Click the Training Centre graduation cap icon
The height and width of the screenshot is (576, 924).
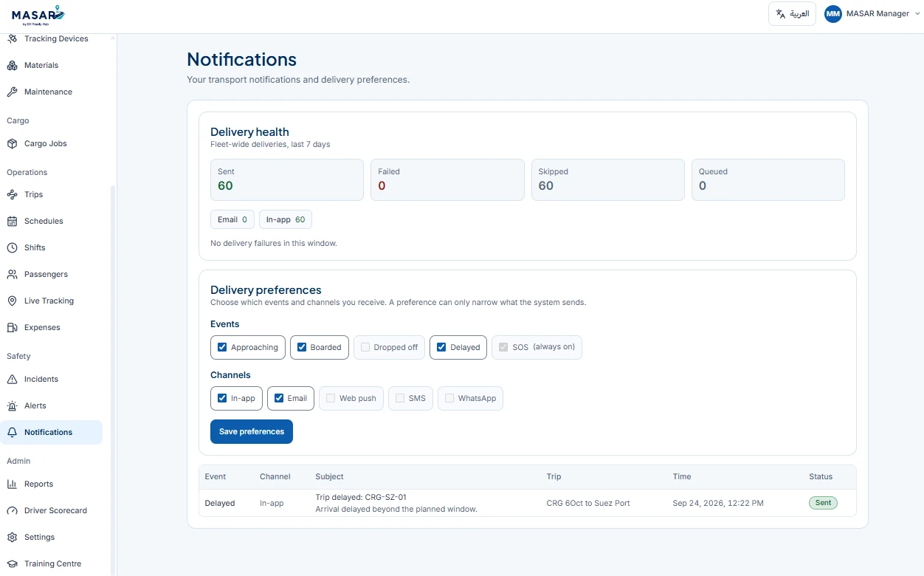[12, 563]
